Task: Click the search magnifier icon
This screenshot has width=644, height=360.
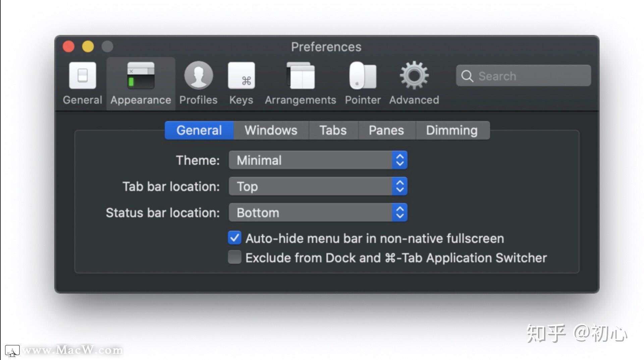Action: click(x=467, y=76)
